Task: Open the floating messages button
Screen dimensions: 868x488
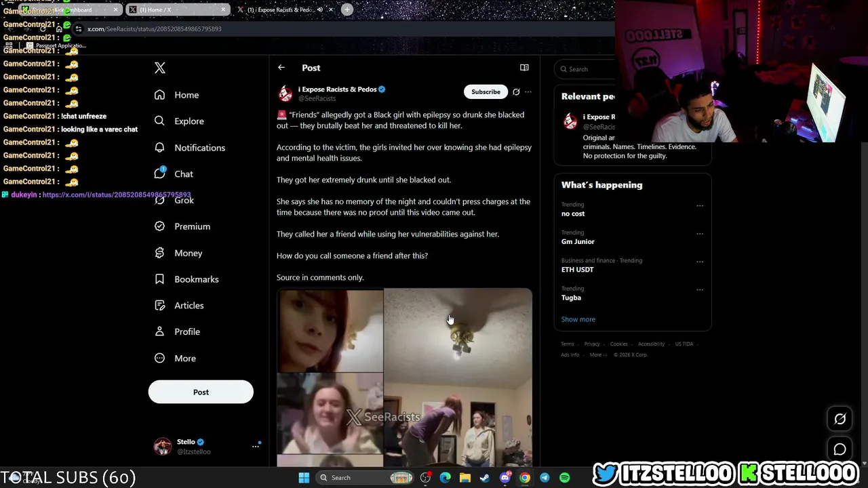Action: click(x=840, y=449)
